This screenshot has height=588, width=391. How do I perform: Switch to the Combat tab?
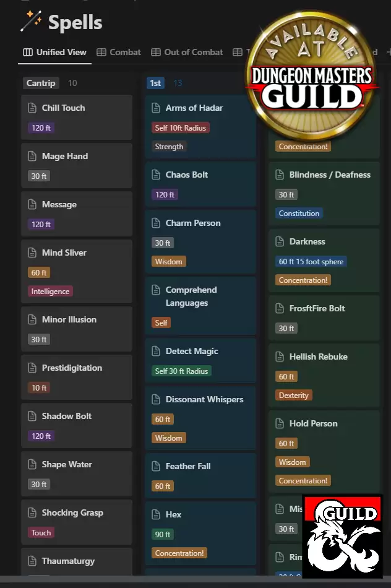pos(119,52)
